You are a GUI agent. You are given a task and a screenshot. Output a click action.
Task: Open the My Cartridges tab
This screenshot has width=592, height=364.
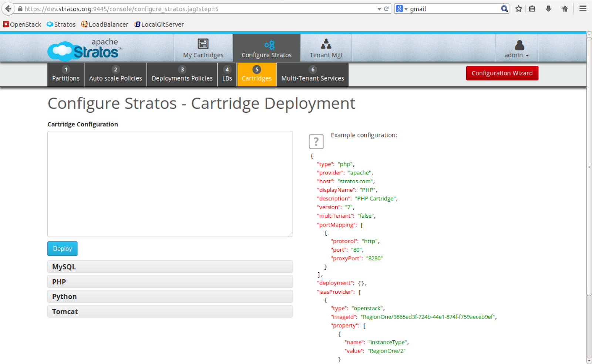(203, 48)
